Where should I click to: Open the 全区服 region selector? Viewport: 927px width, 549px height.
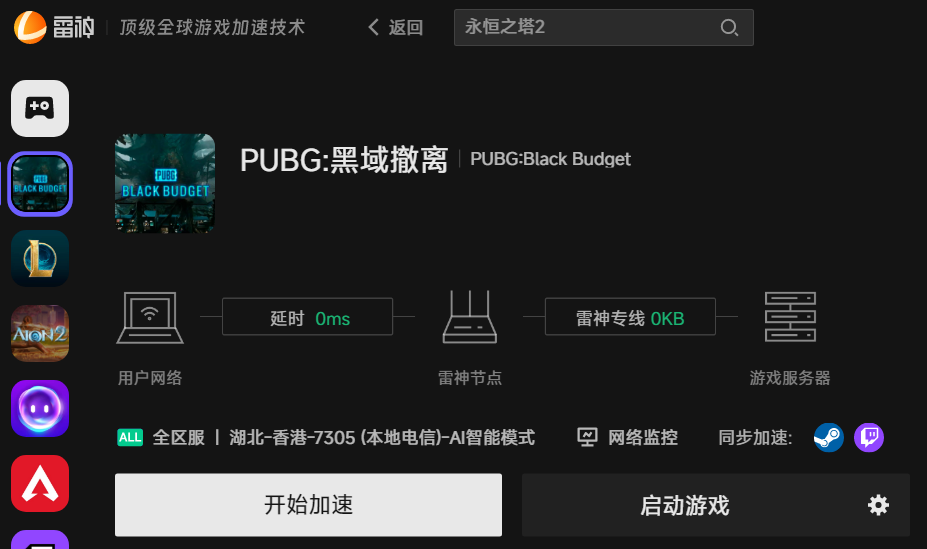point(161,437)
